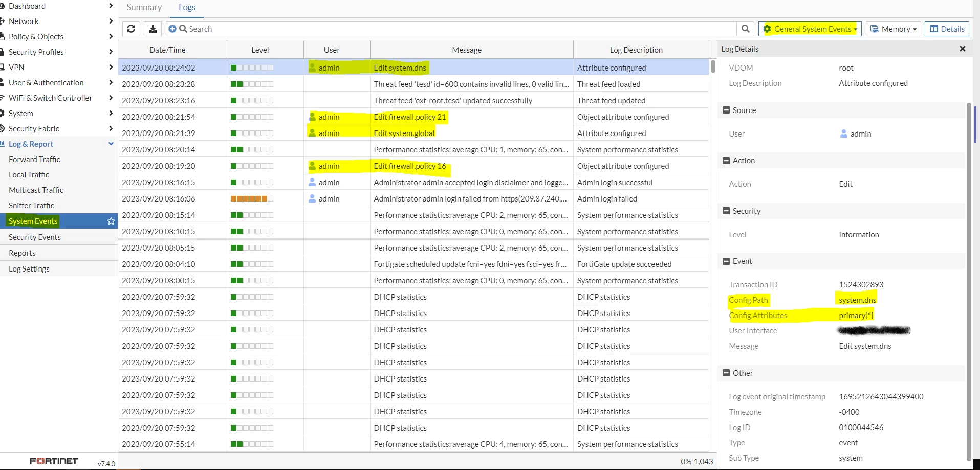Collapse the Security section
The image size is (980, 470).
[726, 211]
